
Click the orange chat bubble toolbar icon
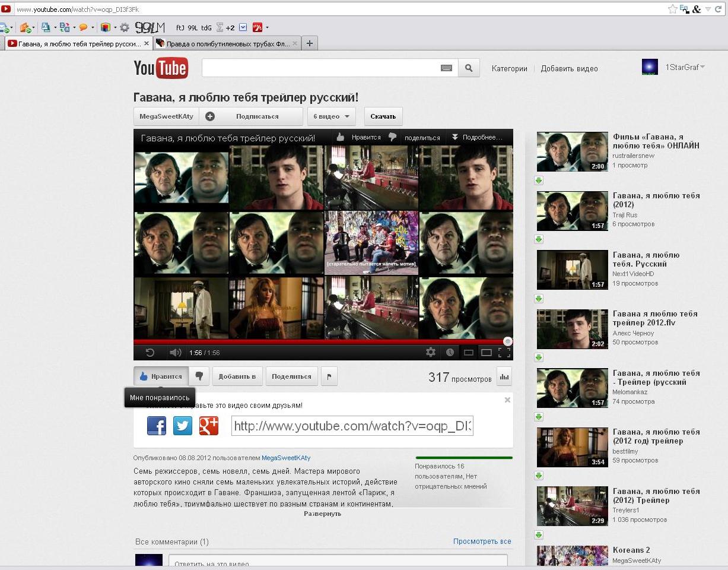click(x=83, y=27)
